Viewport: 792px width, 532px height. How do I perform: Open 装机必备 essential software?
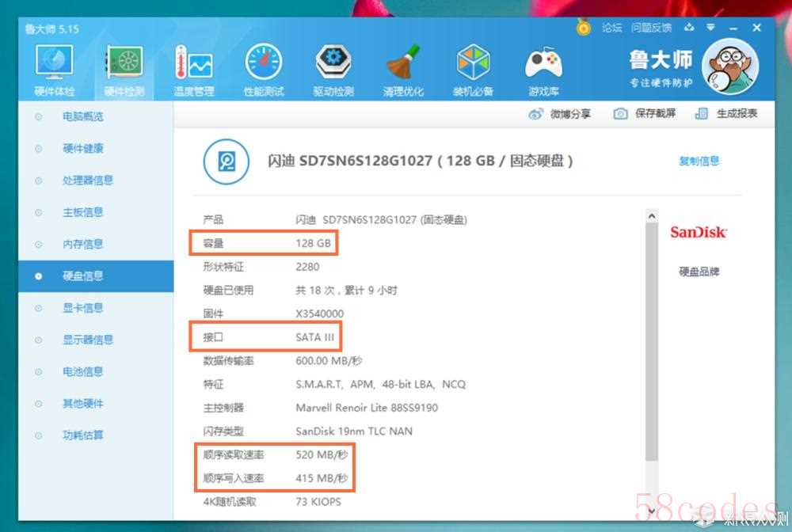click(474, 69)
